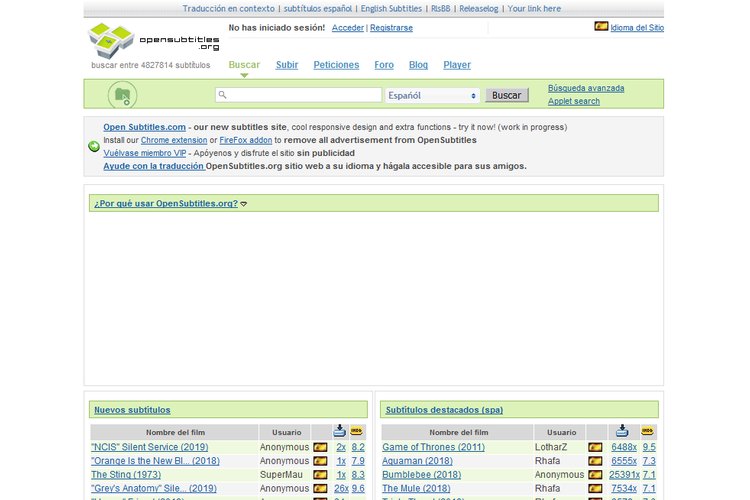This screenshot has width=750, height=500.
Task: Click the Acceder login link
Action: pos(348,28)
